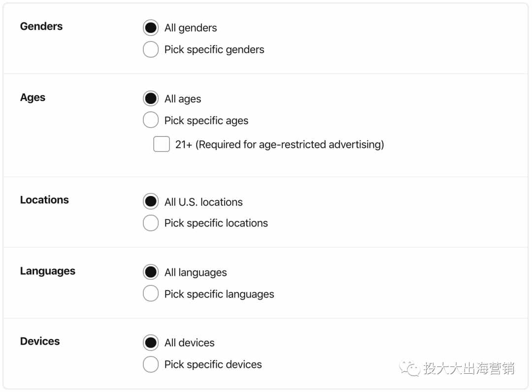Viewport: 532px width, 392px height.
Task: Click the Locations section heading
Action: point(44,200)
